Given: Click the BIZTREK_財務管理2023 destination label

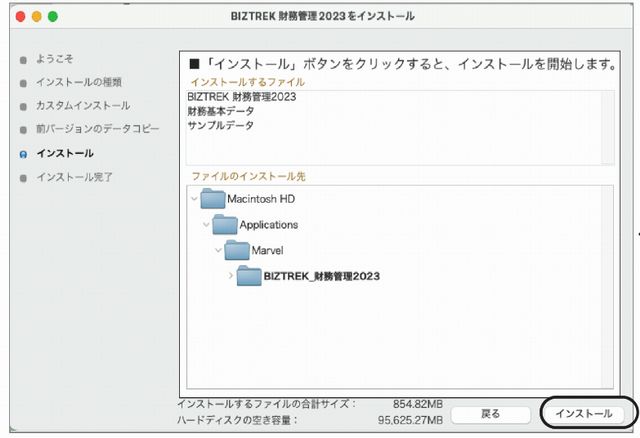Looking at the screenshot, I should point(322,276).
